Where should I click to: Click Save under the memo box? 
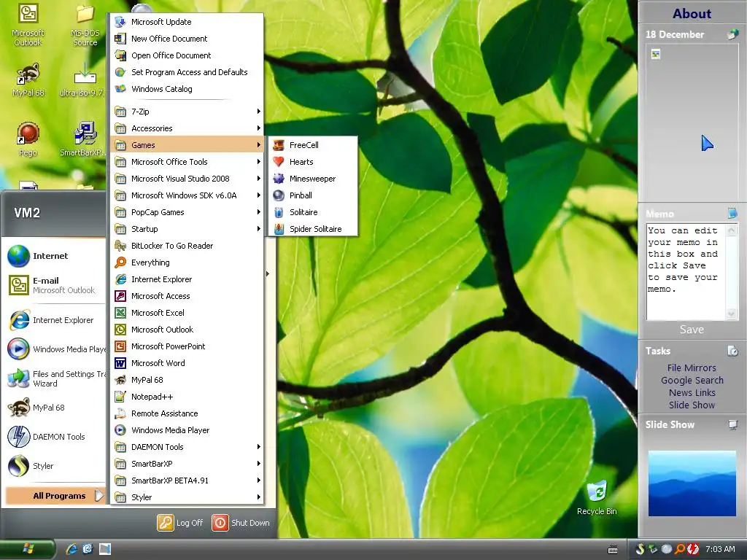(692, 330)
